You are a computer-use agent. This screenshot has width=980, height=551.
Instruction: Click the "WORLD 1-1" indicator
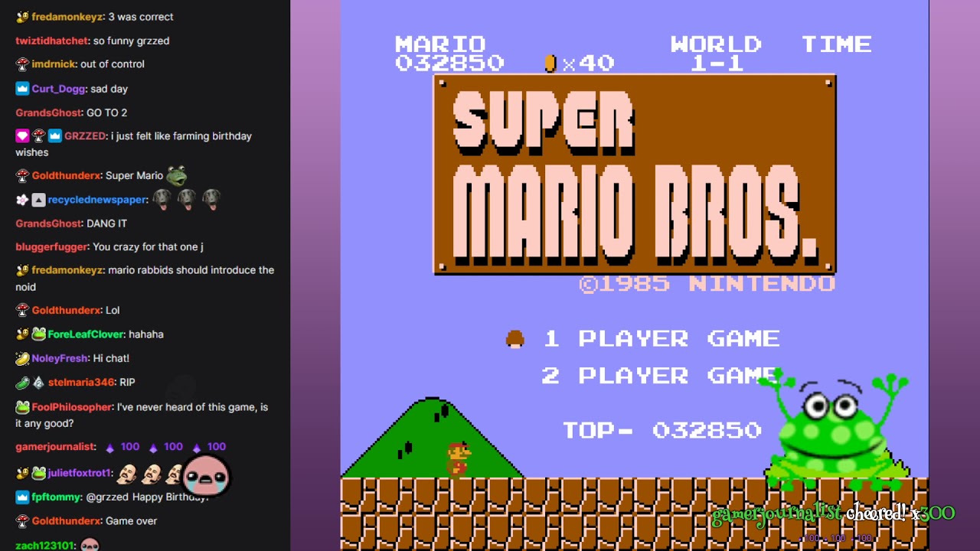[716, 54]
